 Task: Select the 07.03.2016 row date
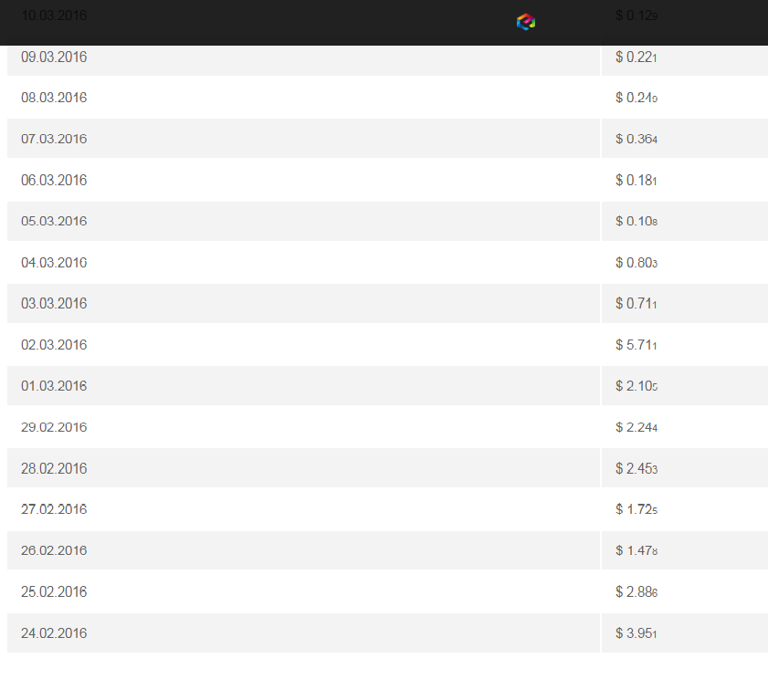coord(54,139)
